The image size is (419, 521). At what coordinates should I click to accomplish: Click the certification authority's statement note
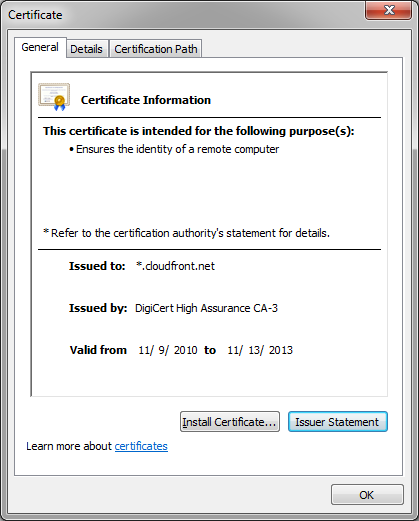point(187,233)
